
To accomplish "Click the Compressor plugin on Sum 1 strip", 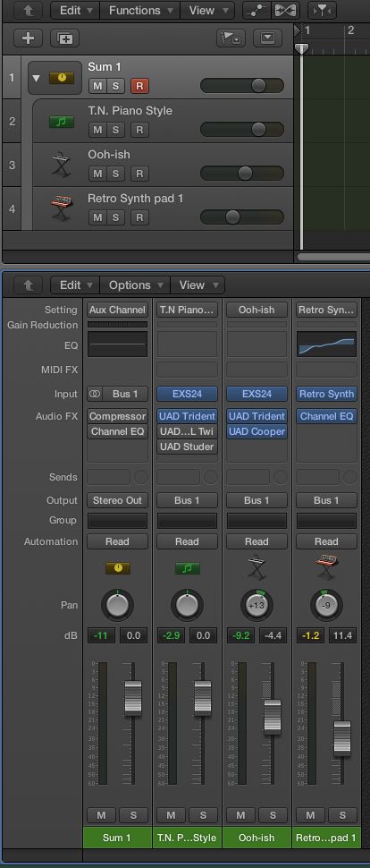I will click(x=117, y=416).
